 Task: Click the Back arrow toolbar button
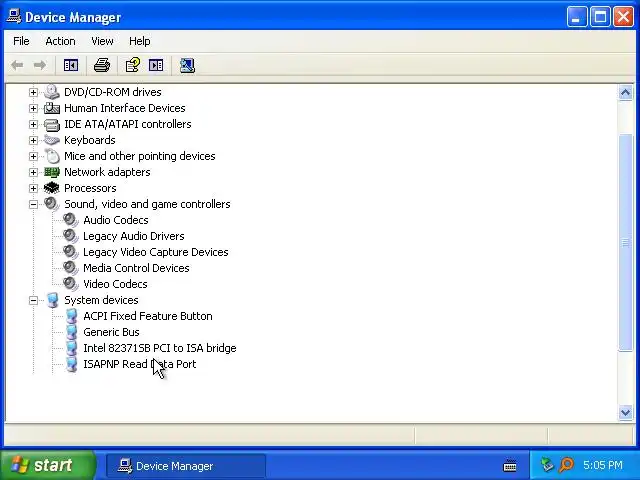click(17, 65)
